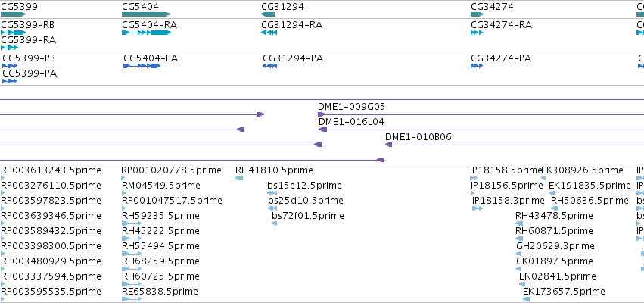Open the CG5399-PA label
Viewport: 644px width, 303px height.
[x=30, y=73]
